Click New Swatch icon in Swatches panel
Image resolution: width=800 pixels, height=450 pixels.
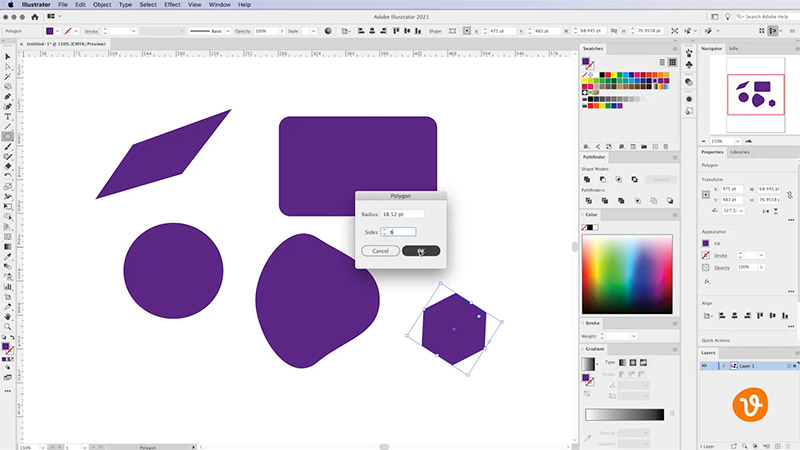pos(655,146)
